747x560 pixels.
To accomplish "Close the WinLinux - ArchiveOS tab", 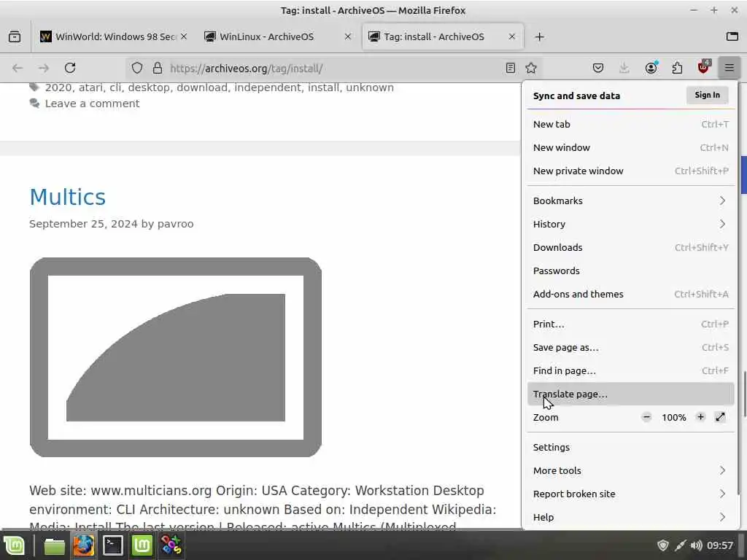I will tap(348, 36).
